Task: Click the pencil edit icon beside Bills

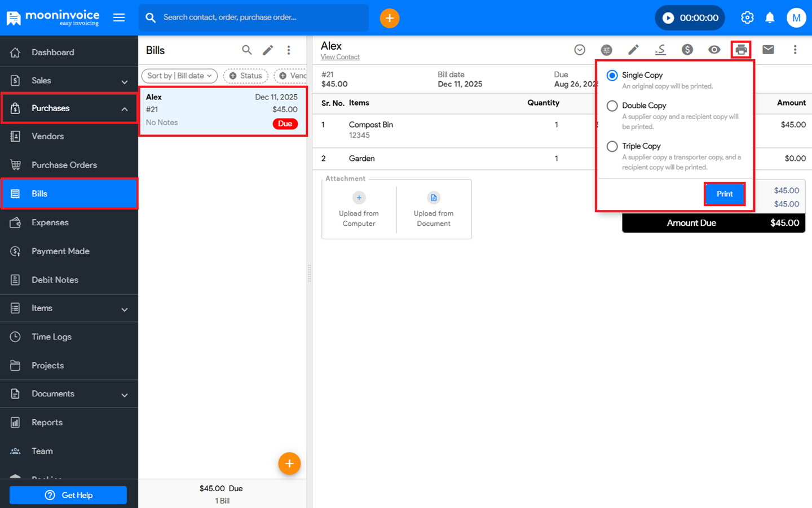Action: pos(268,50)
